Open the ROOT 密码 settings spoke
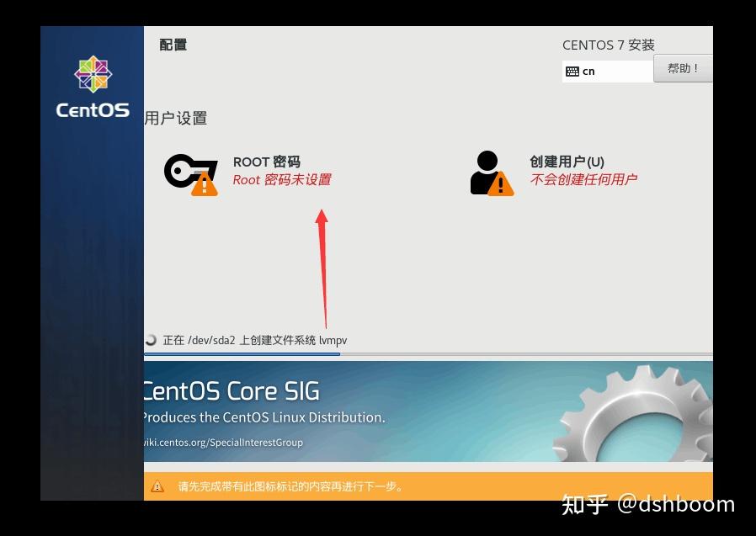The image size is (756, 536). pyautogui.click(x=267, y=162)
